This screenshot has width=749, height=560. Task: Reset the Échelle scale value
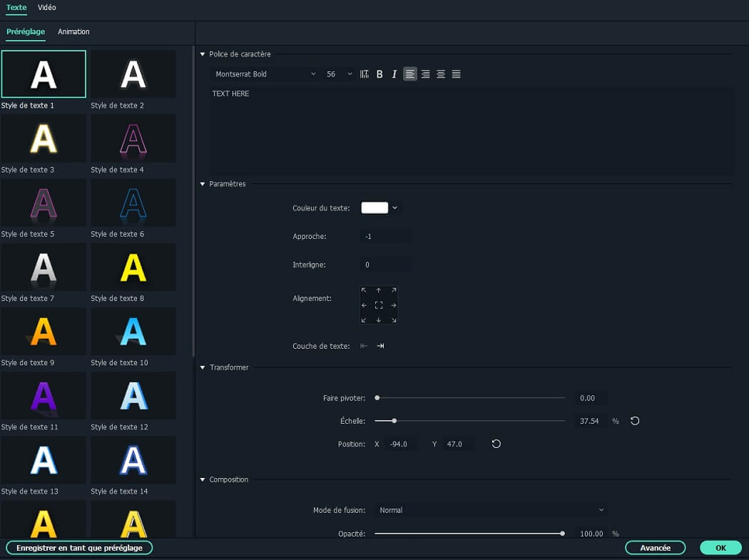pyautogui.click(x=635, y=421)
